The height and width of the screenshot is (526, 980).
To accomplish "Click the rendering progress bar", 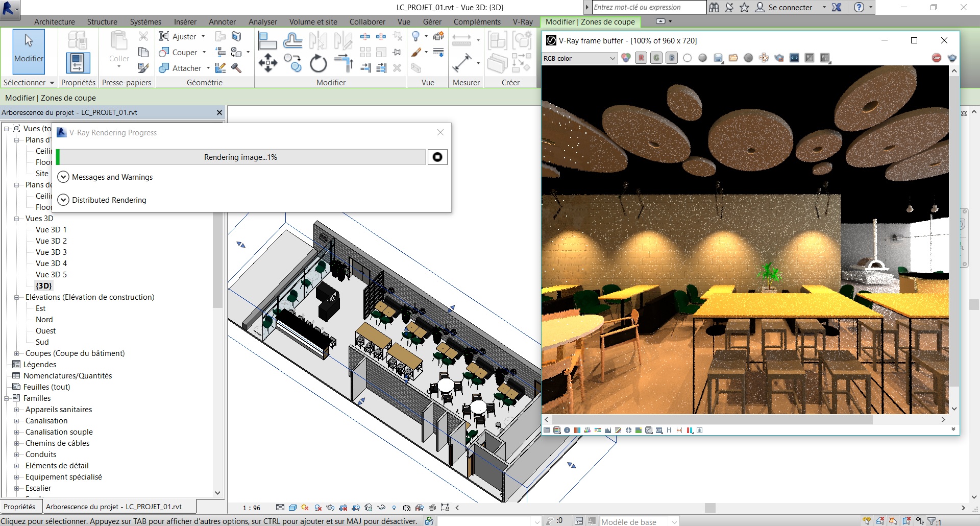I will 240,157.
